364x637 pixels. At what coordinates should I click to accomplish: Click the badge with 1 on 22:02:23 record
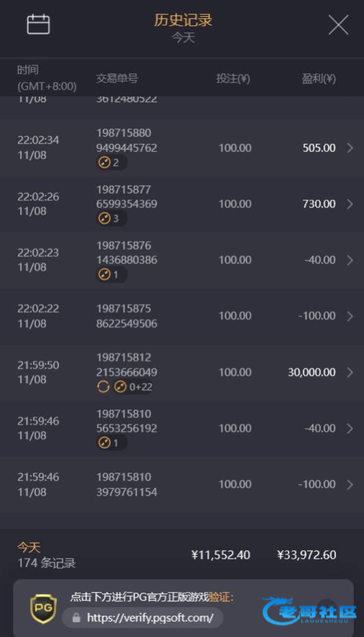click(109, 274)
